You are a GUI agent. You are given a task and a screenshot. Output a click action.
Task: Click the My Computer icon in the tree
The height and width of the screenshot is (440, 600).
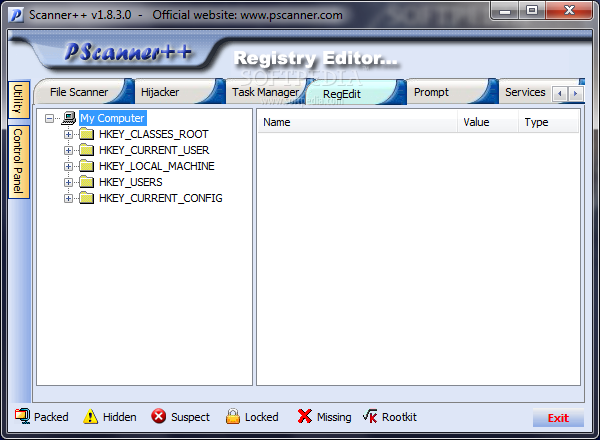tap(69, 118)
